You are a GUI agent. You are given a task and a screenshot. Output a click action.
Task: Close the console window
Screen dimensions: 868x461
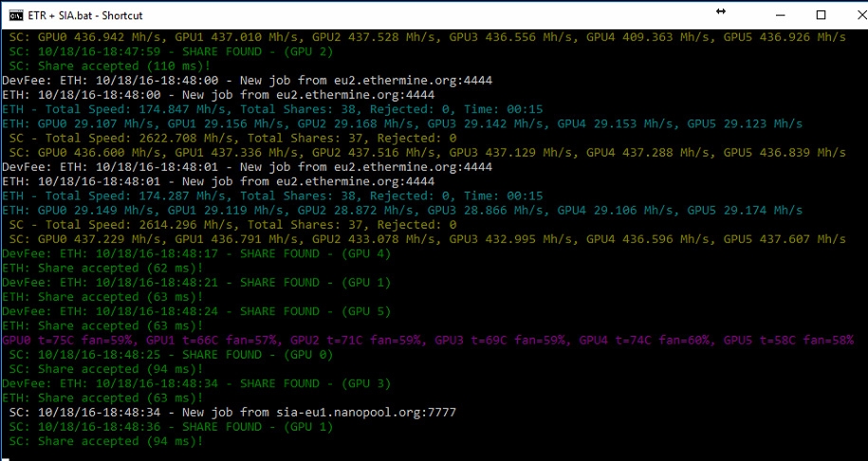861,15
